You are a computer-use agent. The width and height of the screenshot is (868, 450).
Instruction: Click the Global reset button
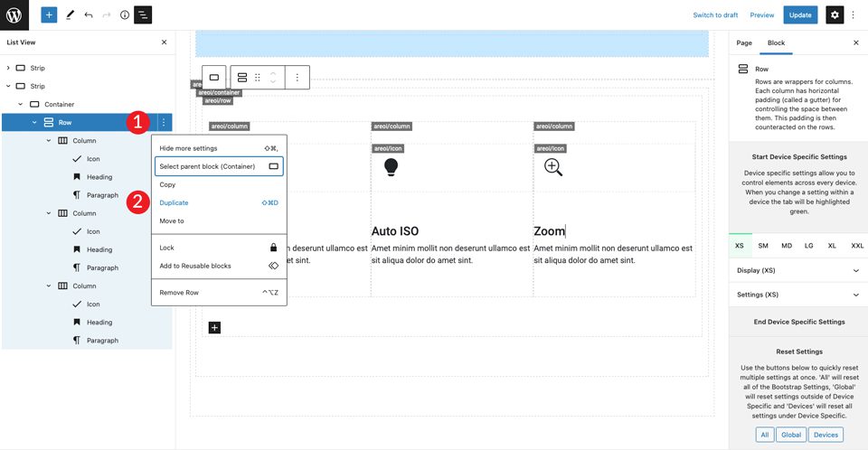pos(791,435)
